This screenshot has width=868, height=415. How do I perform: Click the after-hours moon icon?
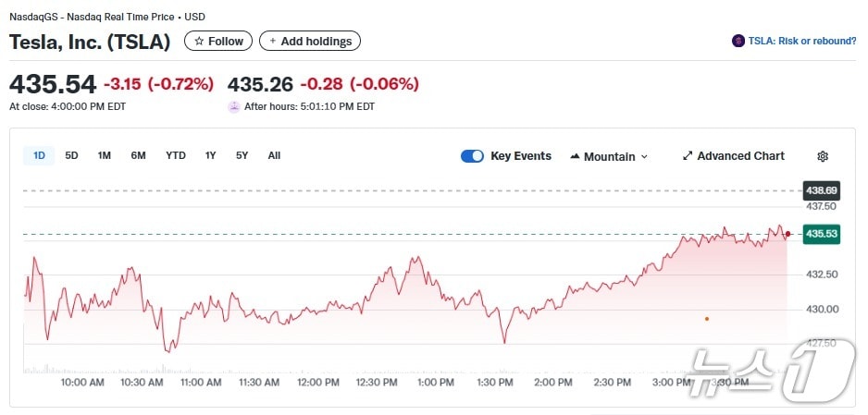tap(234, 106)
